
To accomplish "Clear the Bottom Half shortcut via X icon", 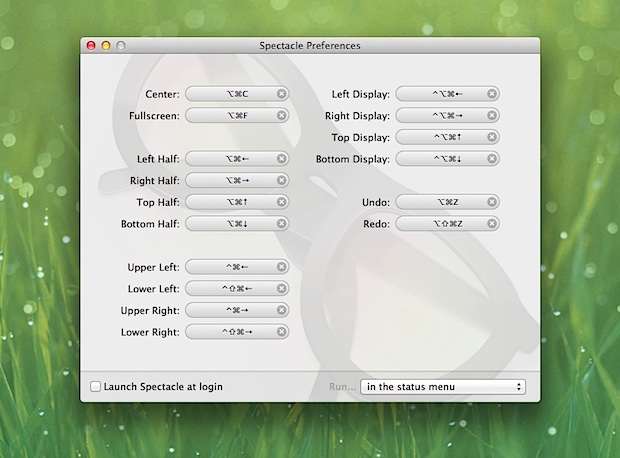I will 282,224.
